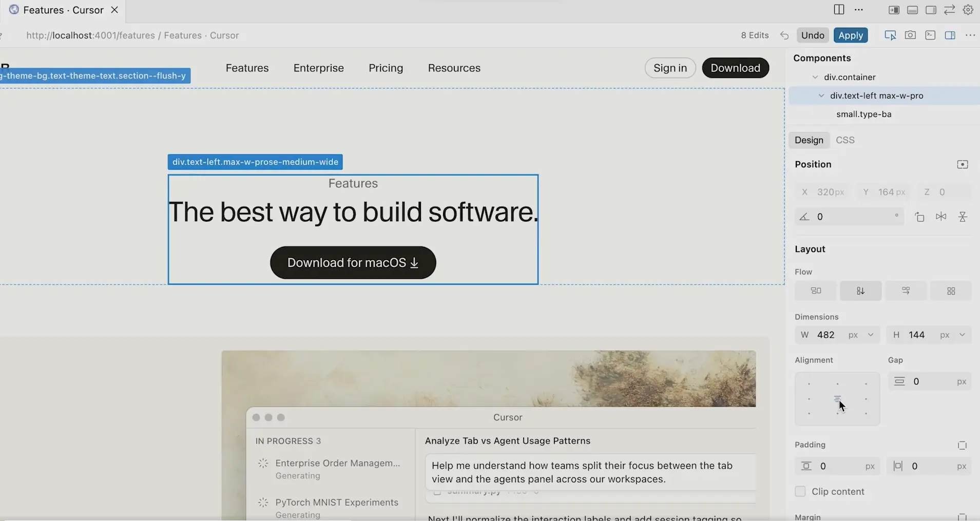Image resolution: width=980 pixels, height=521 pixels.
Task: Take a screenshot with the camera icon
Action: (x=910, y=35)
